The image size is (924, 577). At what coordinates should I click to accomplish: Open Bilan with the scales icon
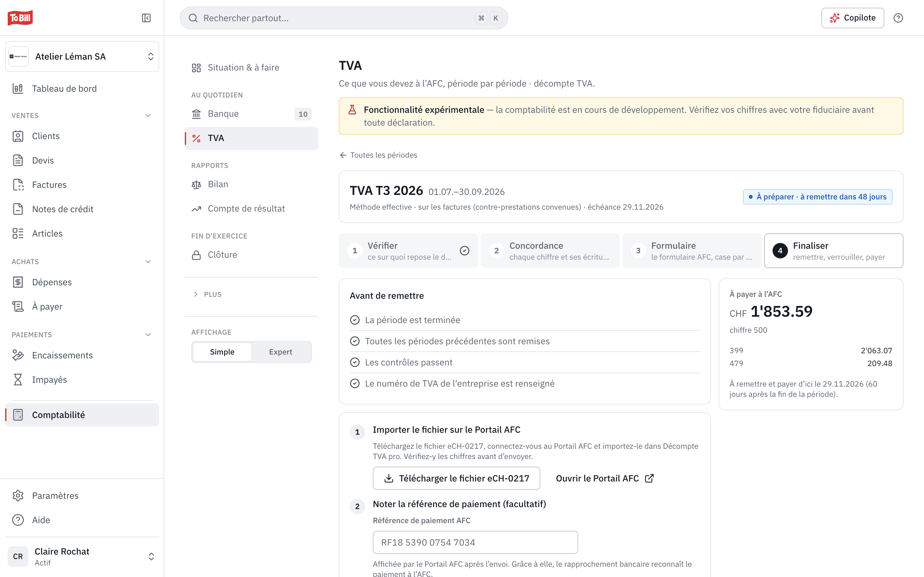tap(196, 184)
